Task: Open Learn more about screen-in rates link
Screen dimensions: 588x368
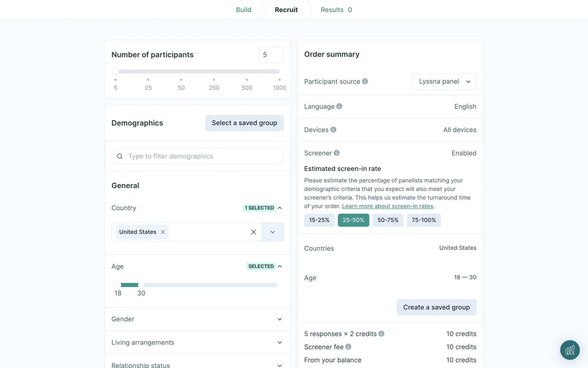Action: pos(387,206)
